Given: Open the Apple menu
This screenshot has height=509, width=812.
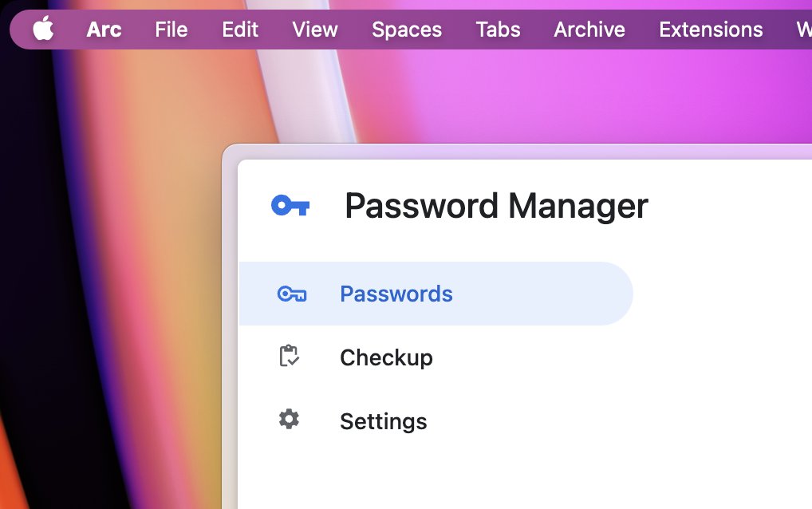Looking at the screenshot, I should [x=44, y=29].
